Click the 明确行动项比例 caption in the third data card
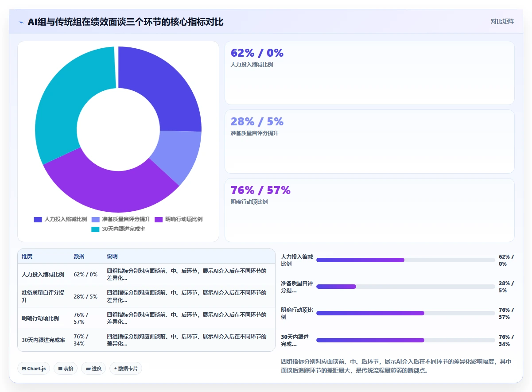The height and width of the screenshot is (392, 532). coord(249,202)
